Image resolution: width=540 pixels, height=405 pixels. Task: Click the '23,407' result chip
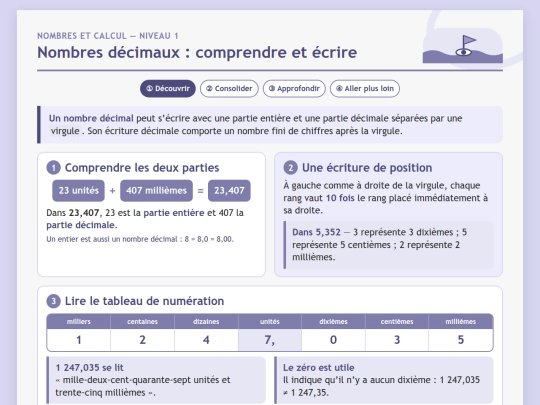pyautogui.click(x=229, y=190)
